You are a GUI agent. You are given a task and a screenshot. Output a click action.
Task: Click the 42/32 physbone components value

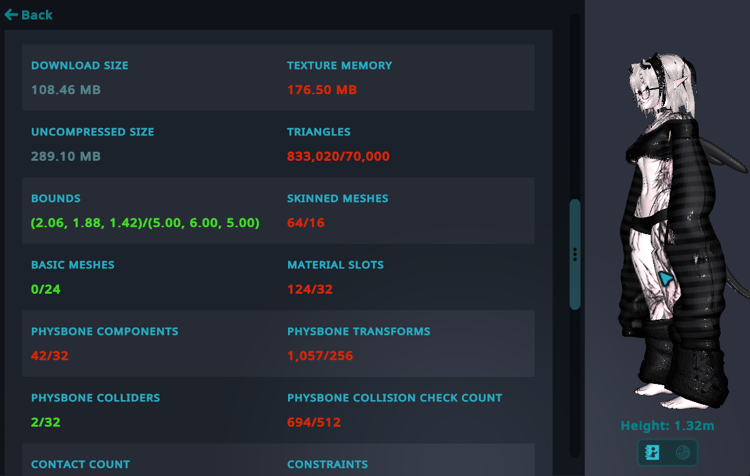[50, 356]
